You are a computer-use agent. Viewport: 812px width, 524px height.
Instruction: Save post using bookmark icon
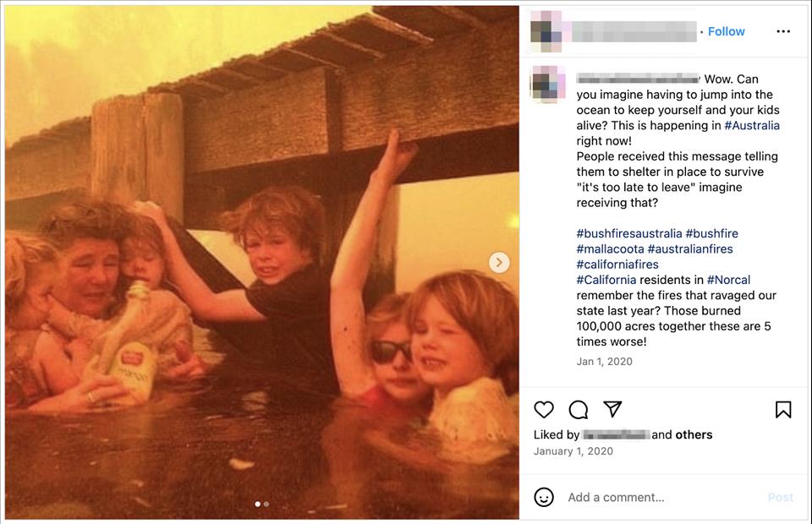[783, 410]
